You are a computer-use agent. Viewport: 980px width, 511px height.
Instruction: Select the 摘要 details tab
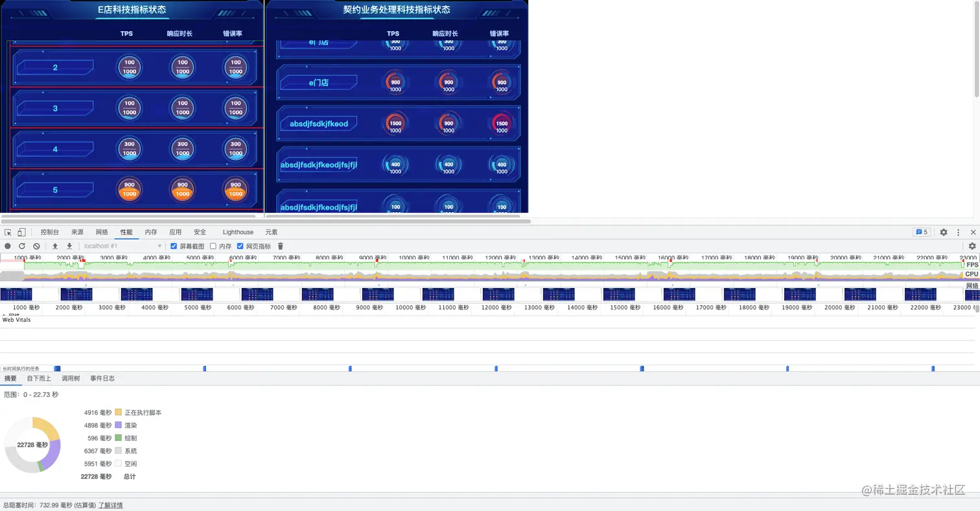pos(10,379)
